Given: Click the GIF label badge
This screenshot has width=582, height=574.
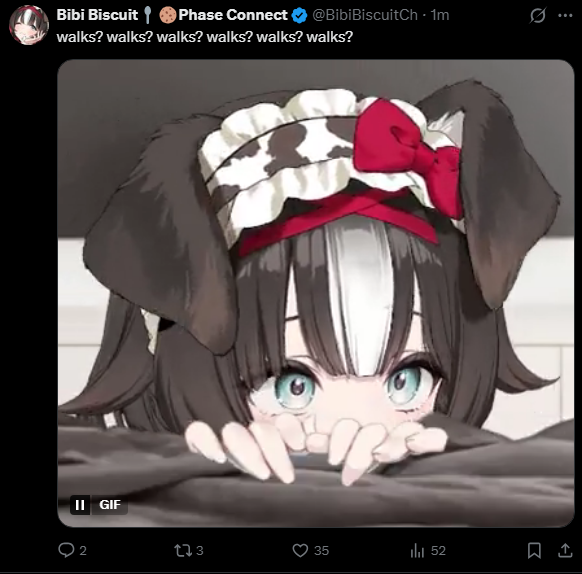Looking at the screenshot, I should point(110,505).
